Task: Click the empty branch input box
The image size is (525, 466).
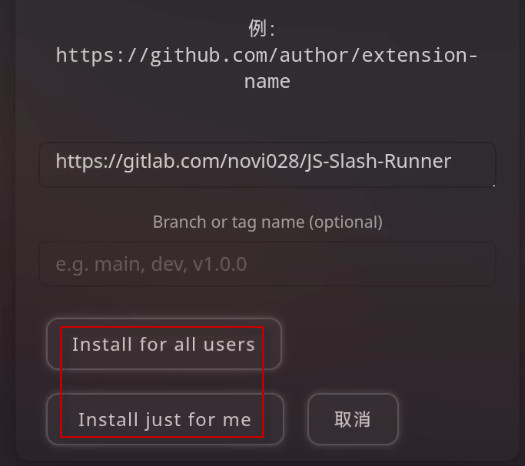Action: coord(267,264)
